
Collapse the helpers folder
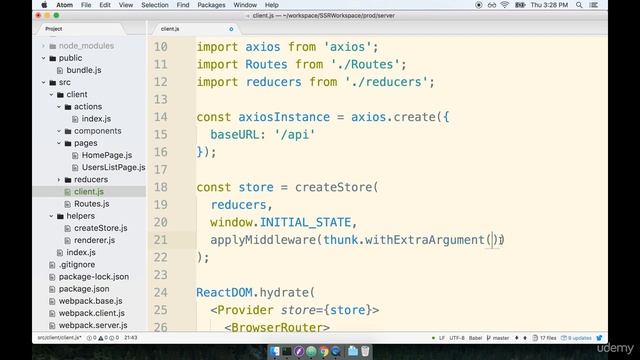pyautogui.click(x=51, y=216)
